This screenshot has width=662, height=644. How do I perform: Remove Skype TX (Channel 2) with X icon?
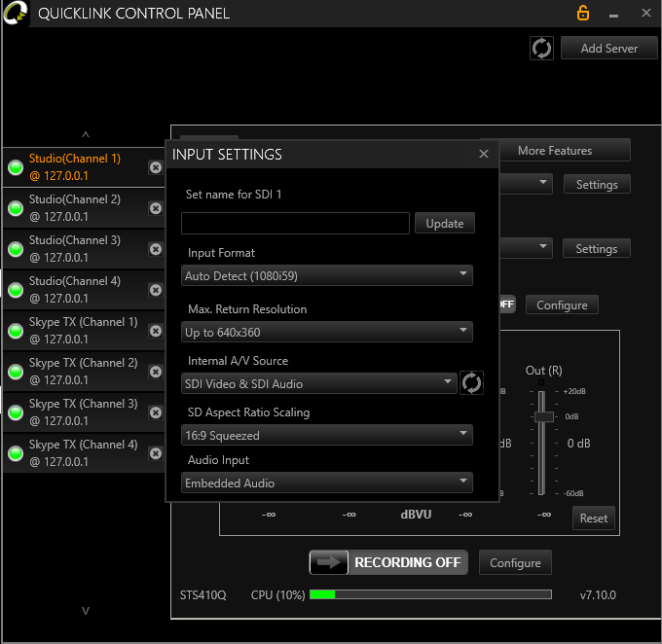pyautogui.click(x=156, y=372)
